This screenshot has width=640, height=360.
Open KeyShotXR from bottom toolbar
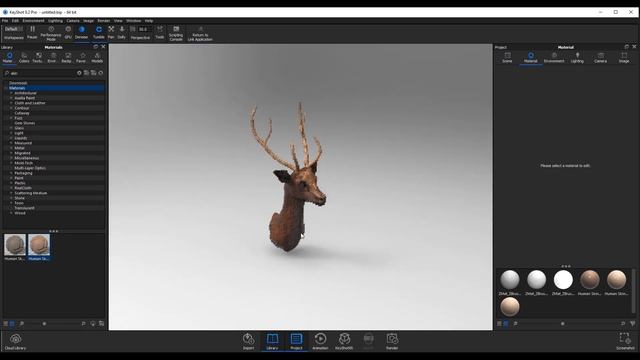[344, 341]
